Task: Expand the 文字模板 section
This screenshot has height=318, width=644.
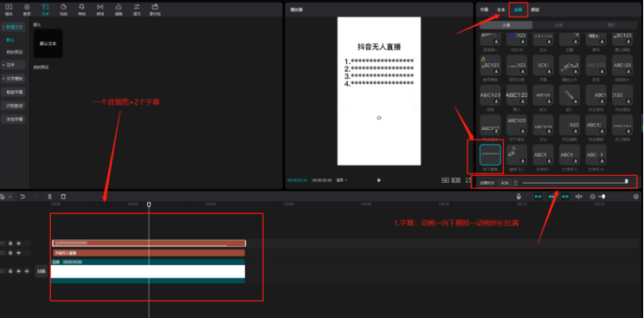Action: point(13,78)
